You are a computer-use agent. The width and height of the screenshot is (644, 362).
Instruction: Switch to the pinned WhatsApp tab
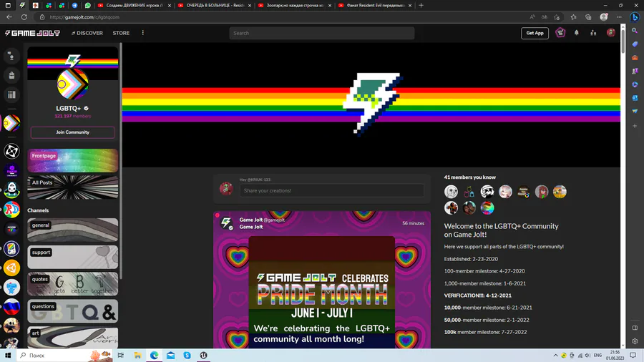(88, 5)
